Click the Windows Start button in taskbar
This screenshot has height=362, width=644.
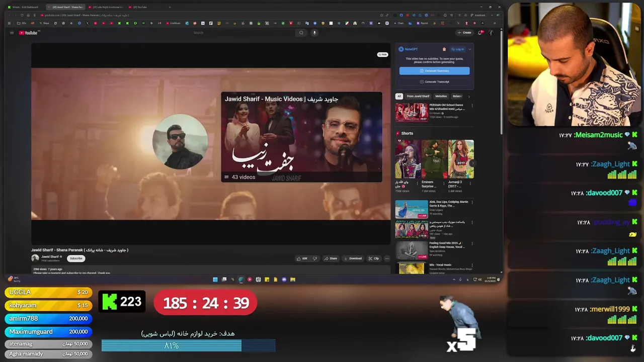pyautogui.click(x=215, y=280)
